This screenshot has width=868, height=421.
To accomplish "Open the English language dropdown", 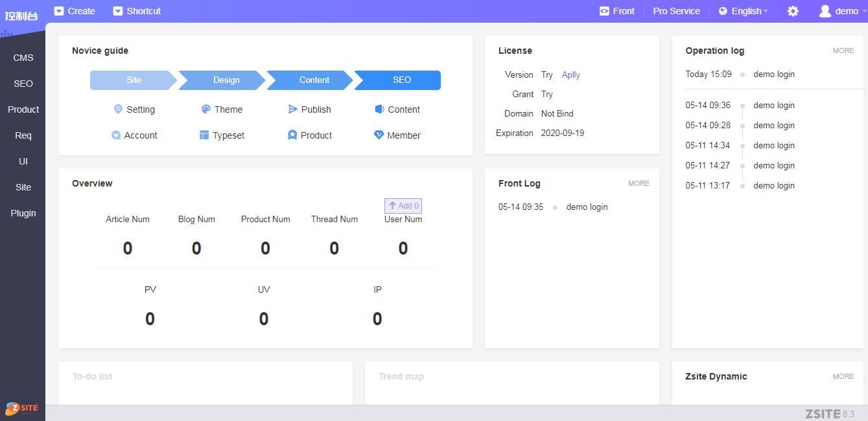I will (x=744, y=11).
